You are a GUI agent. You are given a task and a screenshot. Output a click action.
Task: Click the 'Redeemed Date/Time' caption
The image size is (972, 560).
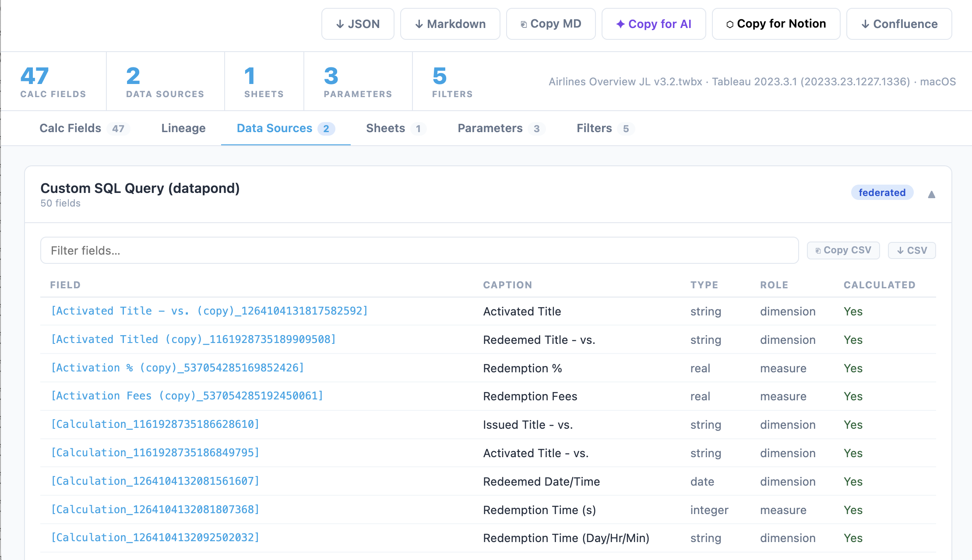pyautogui.click(x=541, y=482)
